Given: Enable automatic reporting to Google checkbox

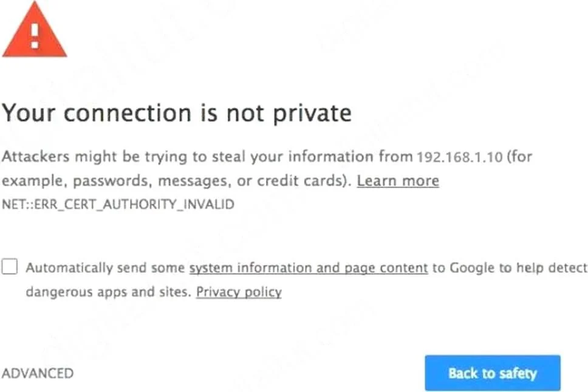Looking at the screenshot, I should pos(9,267).
